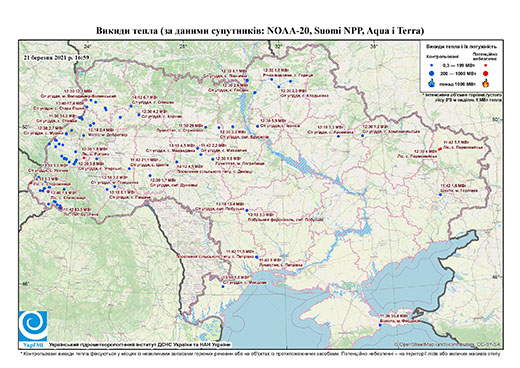Select the red forest-fire markers near Pervomaisk
520x368 pixels.
click(440, 149)
